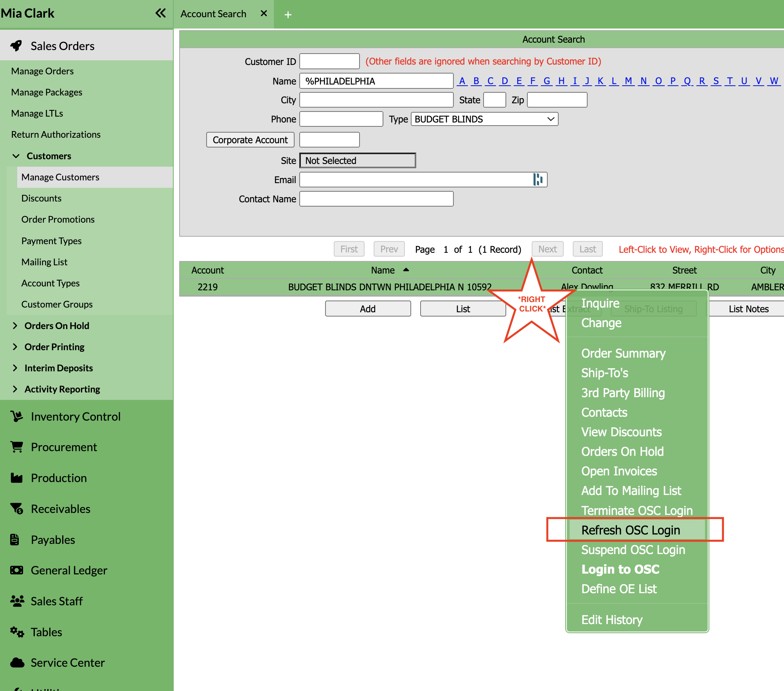This screenshot has height=691, width=784.
Task: Click the Inventory Control dolly icon
Action: click(x=16, y=416)
